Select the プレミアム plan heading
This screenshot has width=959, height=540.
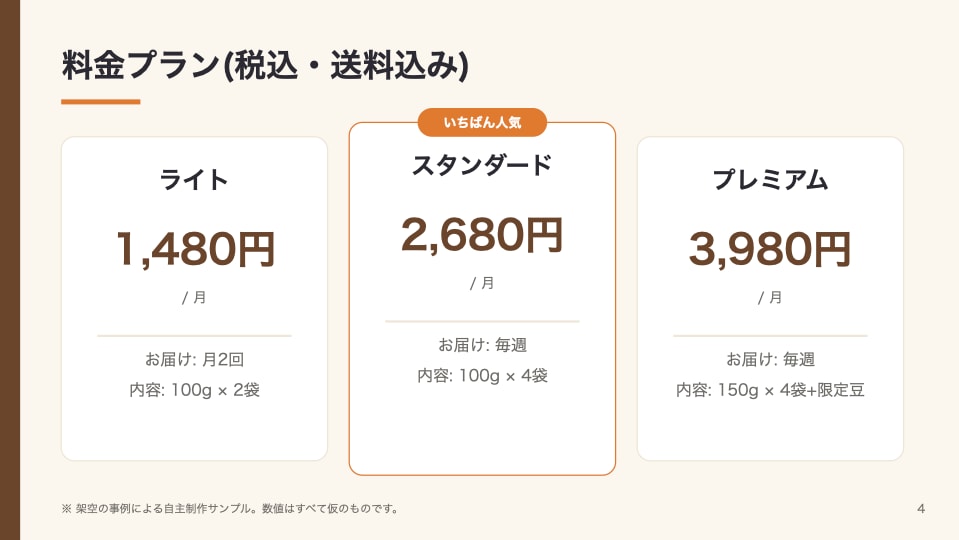[x=770, y=180]
